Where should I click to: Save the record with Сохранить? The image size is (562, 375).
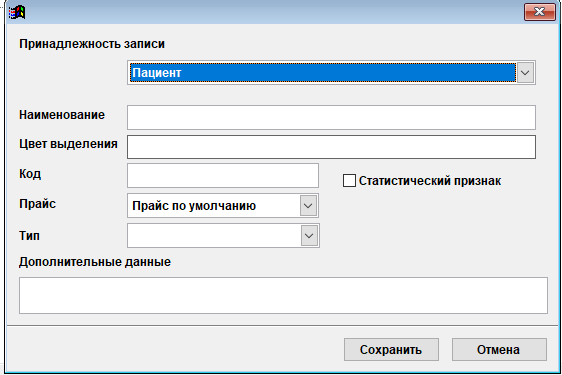(391, 350)
